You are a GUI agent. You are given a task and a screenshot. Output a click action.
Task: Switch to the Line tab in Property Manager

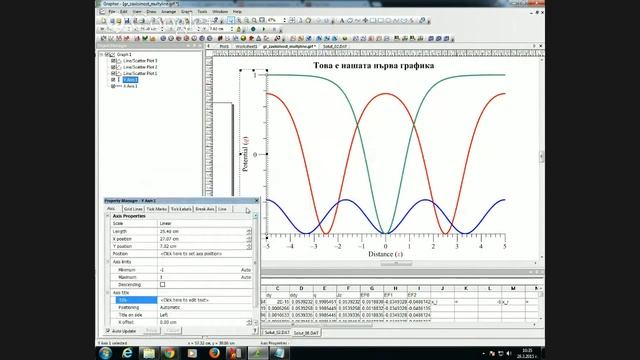(222, 209)
